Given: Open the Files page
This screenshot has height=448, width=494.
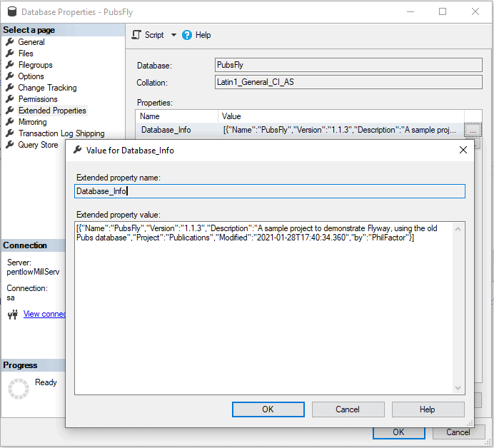Looking at the screenshot, I should click(x=26, y=54).
